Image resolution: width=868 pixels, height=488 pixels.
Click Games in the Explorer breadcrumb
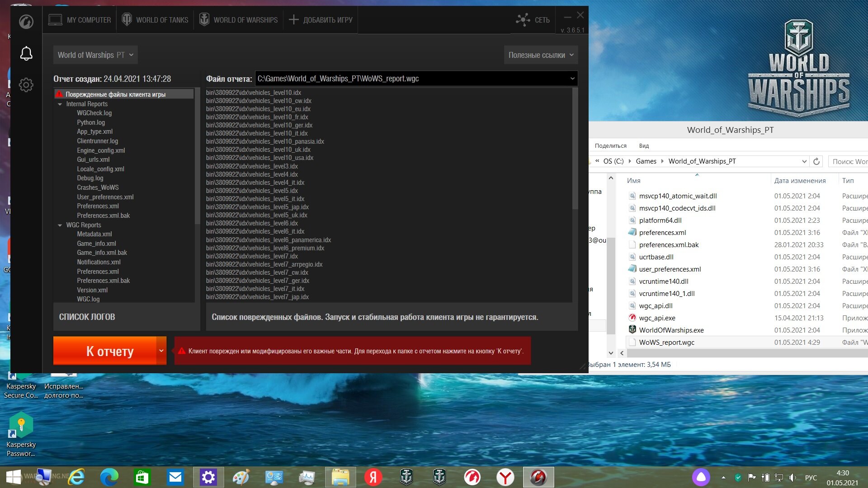(646, 161)
